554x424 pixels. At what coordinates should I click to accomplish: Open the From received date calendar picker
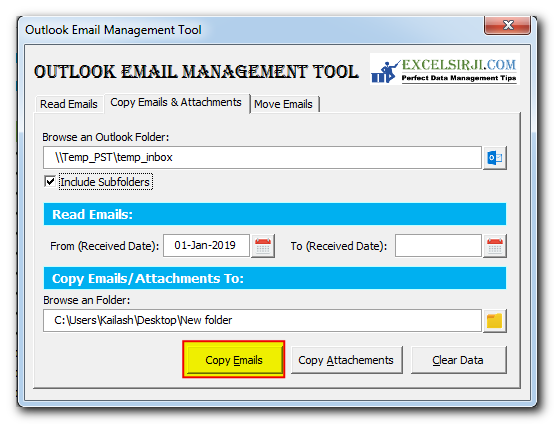coord(263,246)
